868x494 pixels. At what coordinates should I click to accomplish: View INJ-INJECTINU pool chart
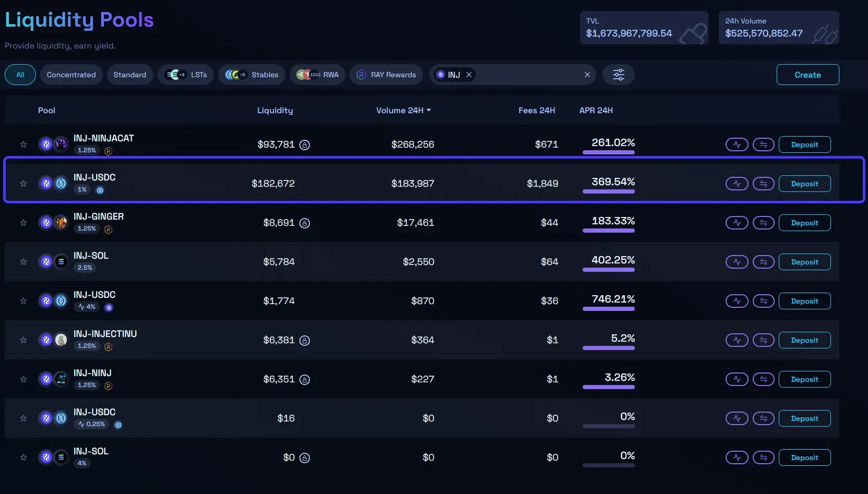click(737, 340)
